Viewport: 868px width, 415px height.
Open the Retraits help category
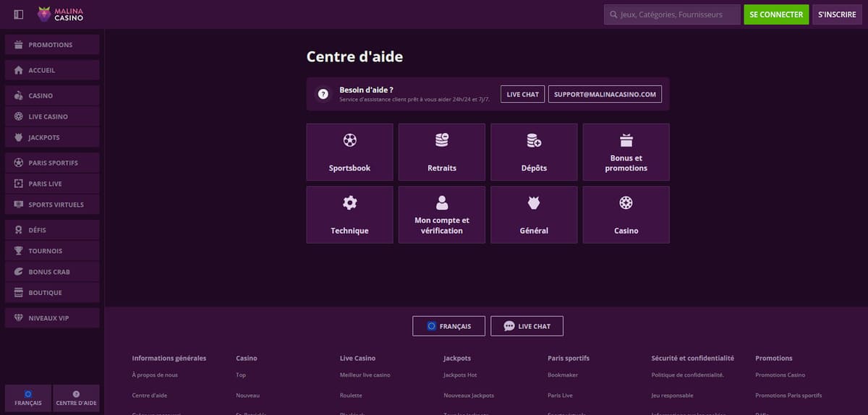tap(441, 152)
